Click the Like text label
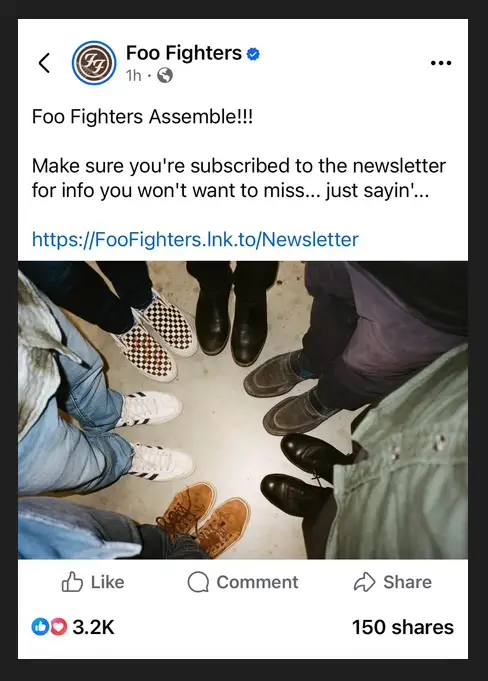 pyautogui.click(x=107, y=582)
